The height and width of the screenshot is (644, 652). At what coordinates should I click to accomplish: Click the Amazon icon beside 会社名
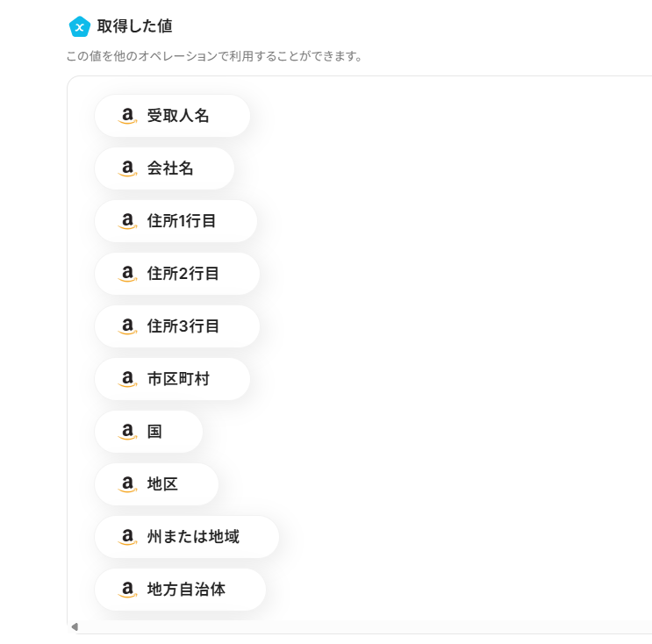[x=127, y=168]
